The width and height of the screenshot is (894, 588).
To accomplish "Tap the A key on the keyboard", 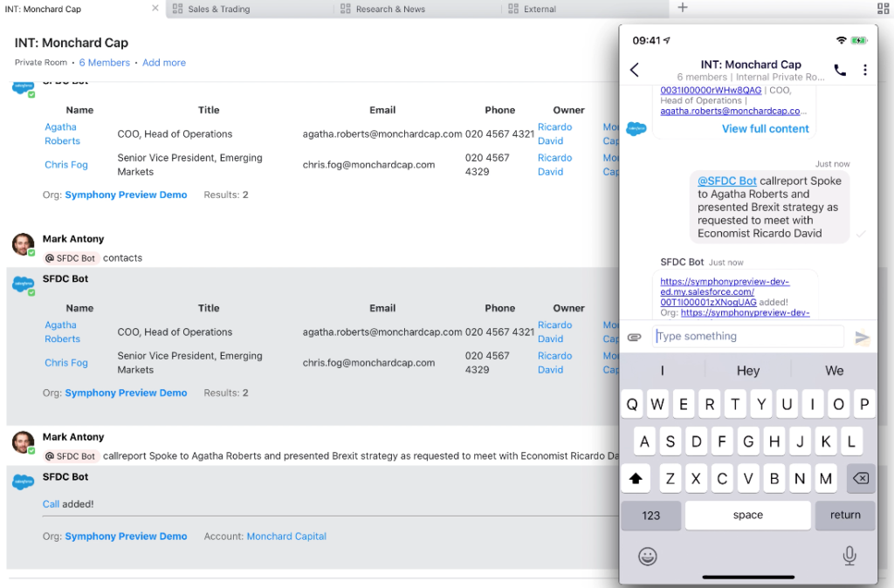I will [645, 441].
